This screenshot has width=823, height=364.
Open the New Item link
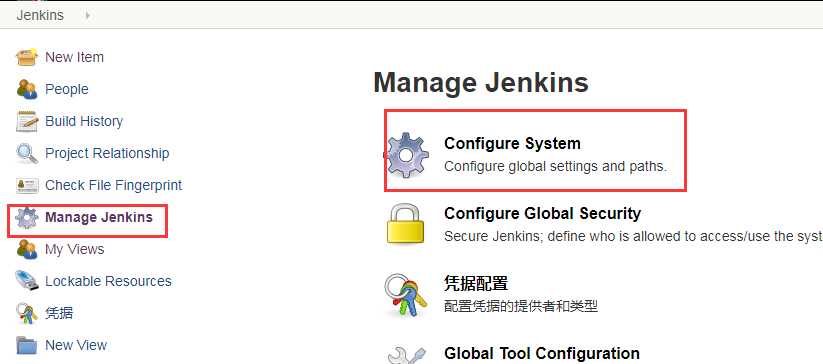75,57
